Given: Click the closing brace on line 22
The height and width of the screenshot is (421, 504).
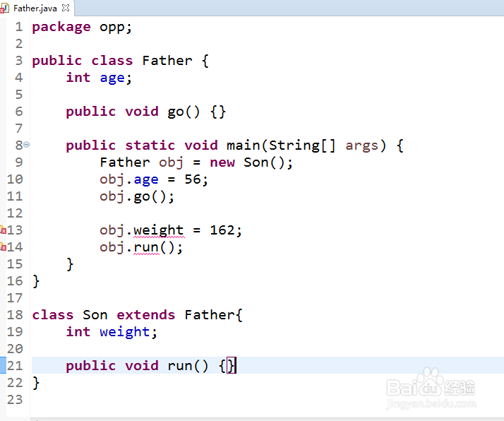Looking at the screenshot, I should (36, 383).
